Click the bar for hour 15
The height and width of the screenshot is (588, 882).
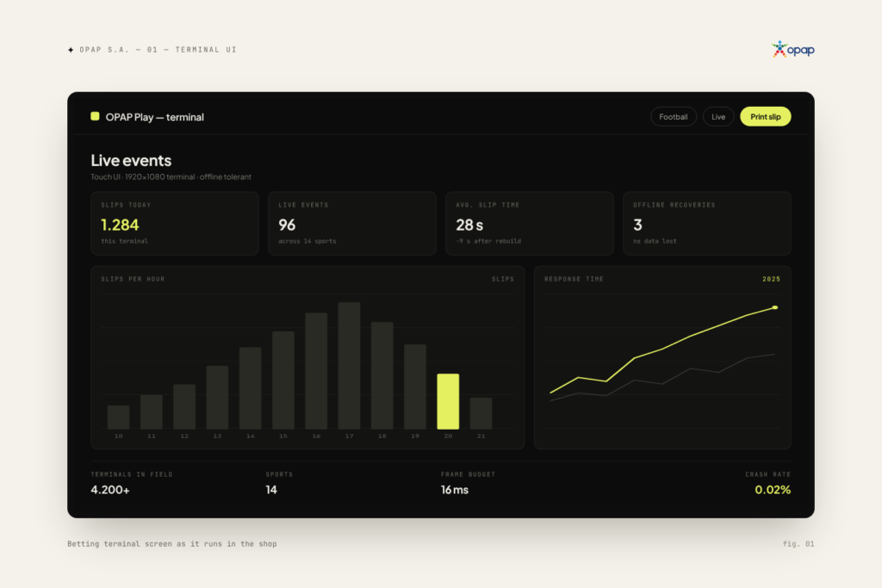pyautogui.click(x=283, y=380)
